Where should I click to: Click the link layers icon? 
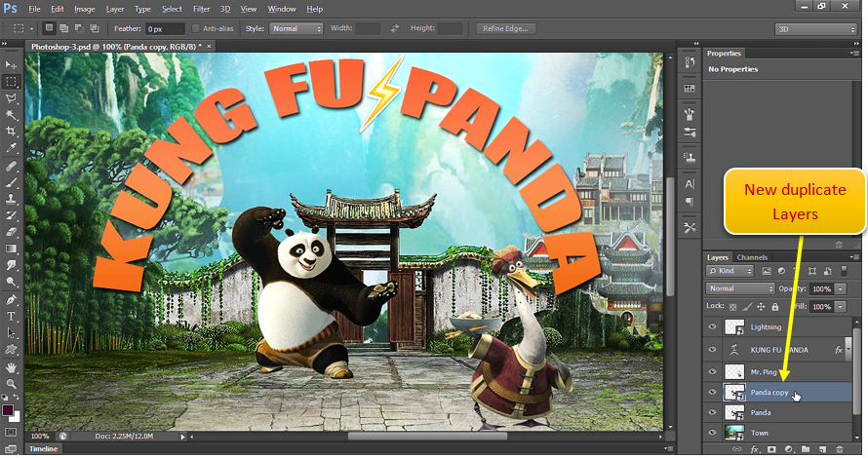click(x=736, y=449)
